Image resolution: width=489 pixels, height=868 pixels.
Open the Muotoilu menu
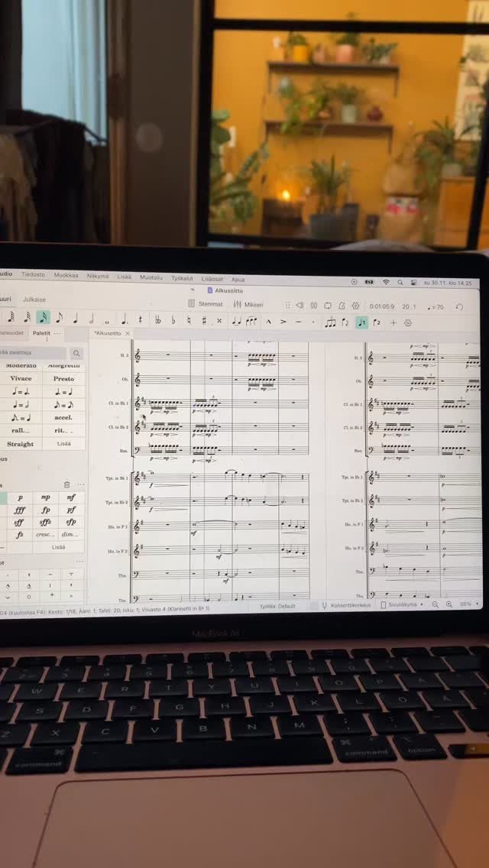coord(151,277)
